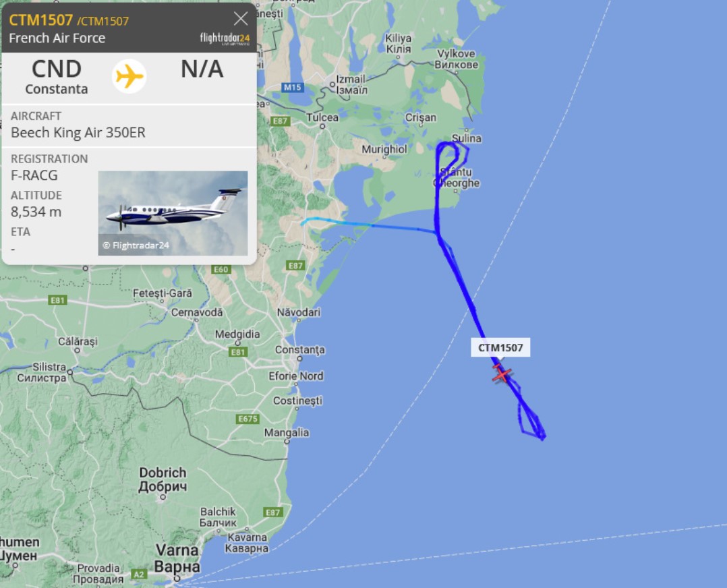
Task: Click the Constanța city marker
Action: pos(299,359)
